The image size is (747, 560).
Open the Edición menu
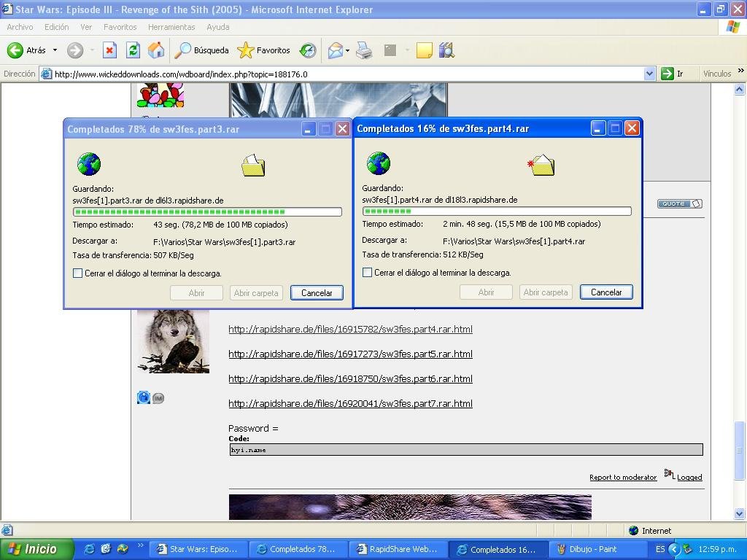(57, 27)
